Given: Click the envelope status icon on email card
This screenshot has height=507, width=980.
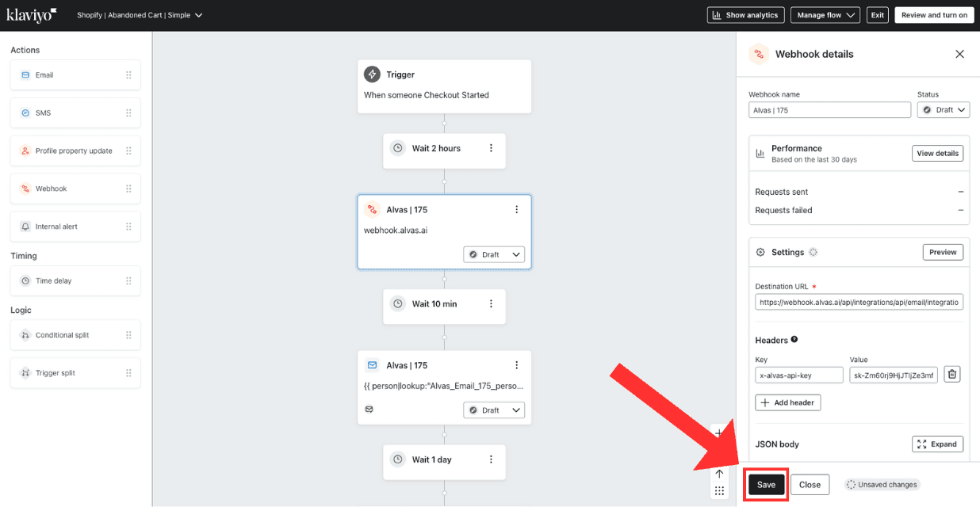Looking at the screenshot, I should coord(369,410).
